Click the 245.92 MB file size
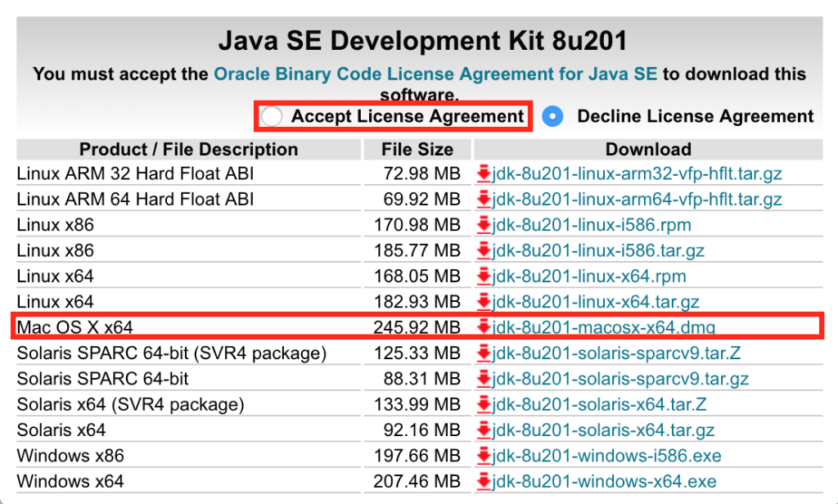This screenshot has height=504, width=838. click(x=417, y=327)
